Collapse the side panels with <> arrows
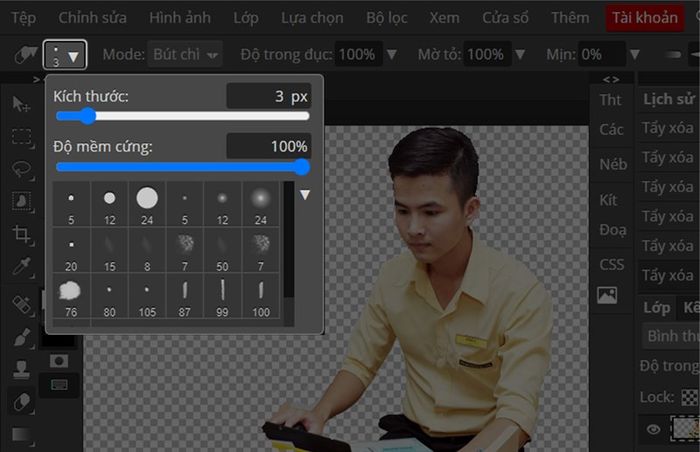This screenshot has width=700, height=452. coord(611,80)
